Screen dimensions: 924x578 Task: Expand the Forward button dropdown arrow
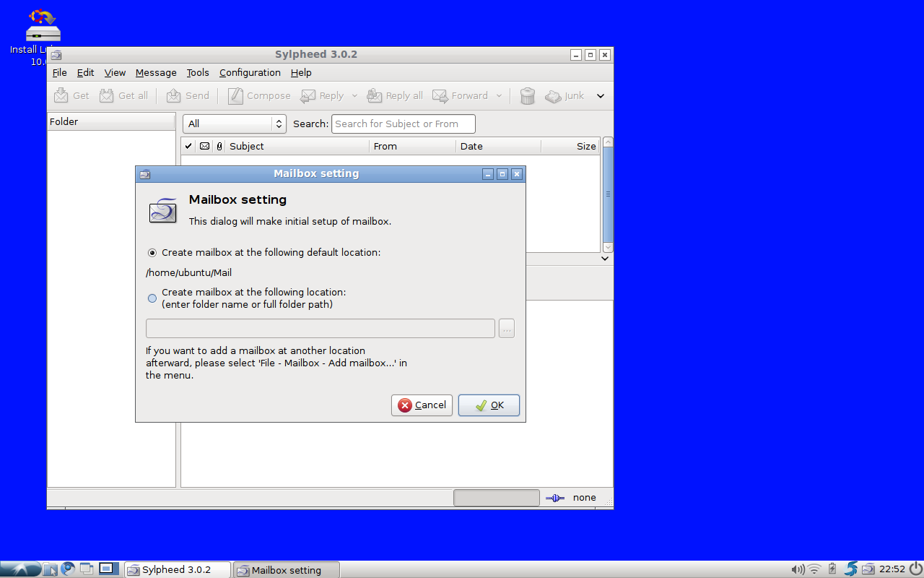499,95
